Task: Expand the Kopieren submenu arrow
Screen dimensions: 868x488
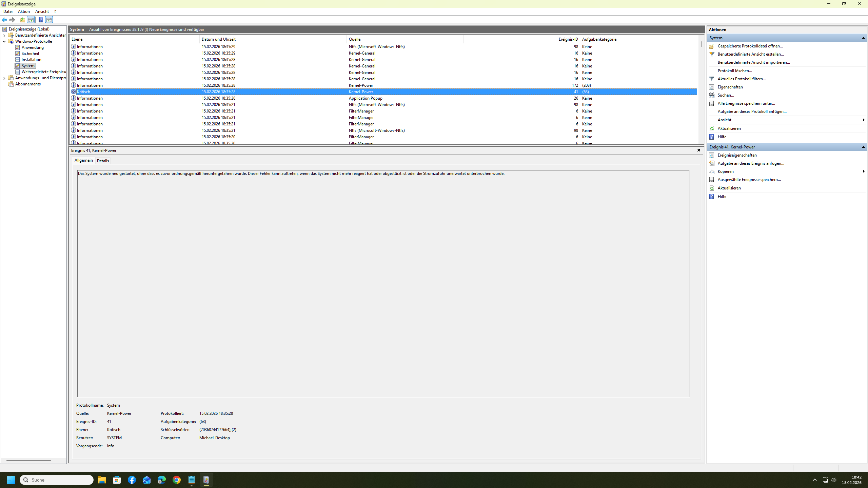Action: [x=863, y=171]
